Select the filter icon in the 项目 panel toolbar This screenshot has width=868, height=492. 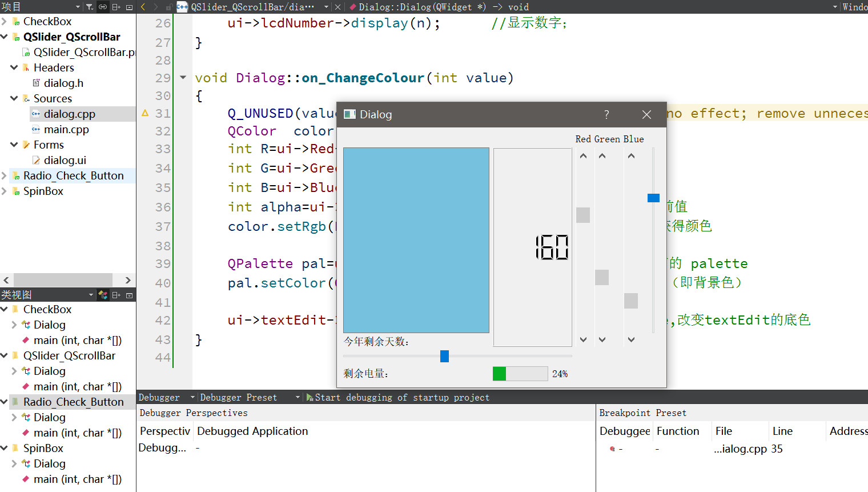pos(89,7)
